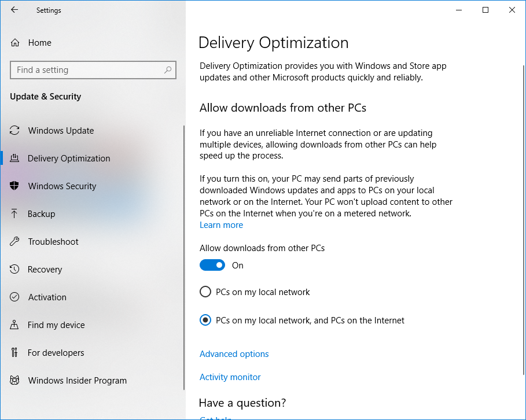Minimize the Settings window
526x420 pixels.
tap(459, 10)
